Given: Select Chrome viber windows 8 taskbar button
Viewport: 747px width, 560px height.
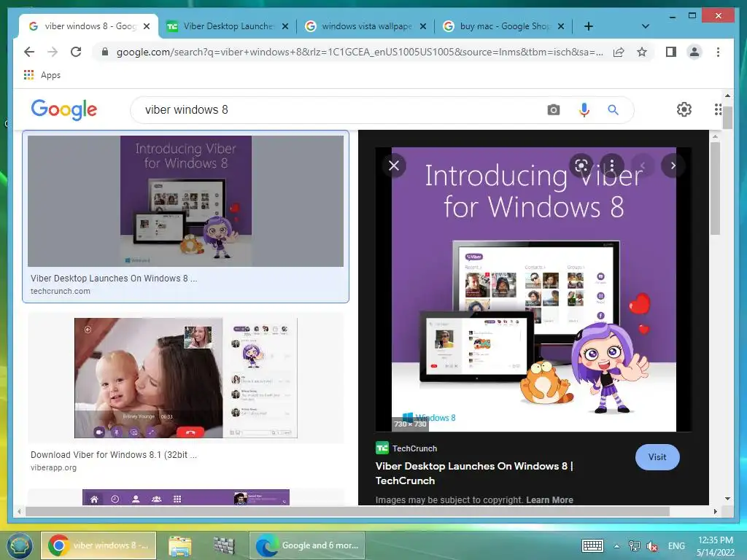Looking at the screenshot, I should [x=98, y=545].
